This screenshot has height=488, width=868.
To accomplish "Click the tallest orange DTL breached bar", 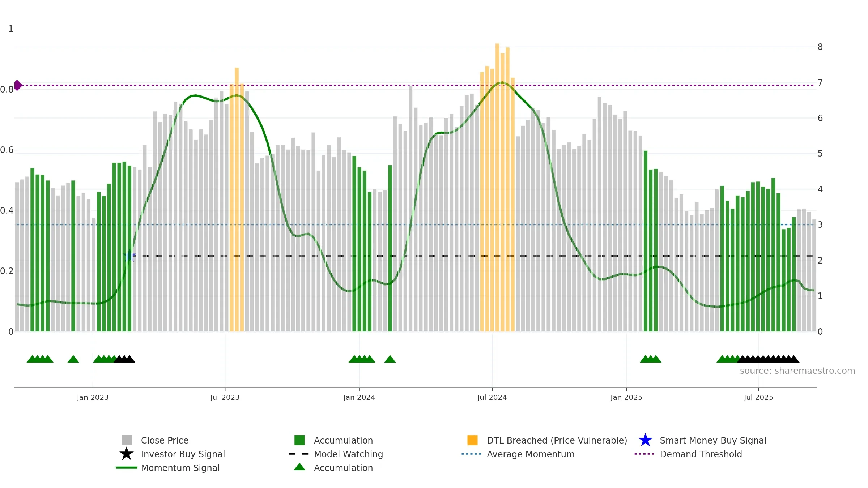I will [497, 187].
